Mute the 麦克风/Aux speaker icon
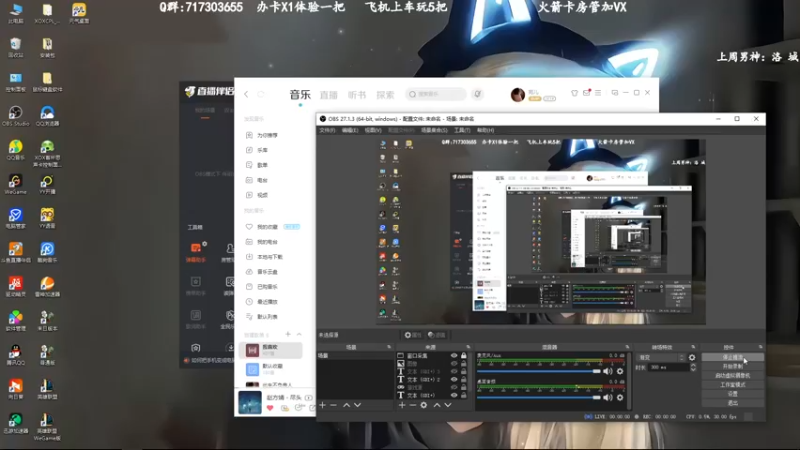This screenshot has height=450, width=800. click(x=608, y=371)
